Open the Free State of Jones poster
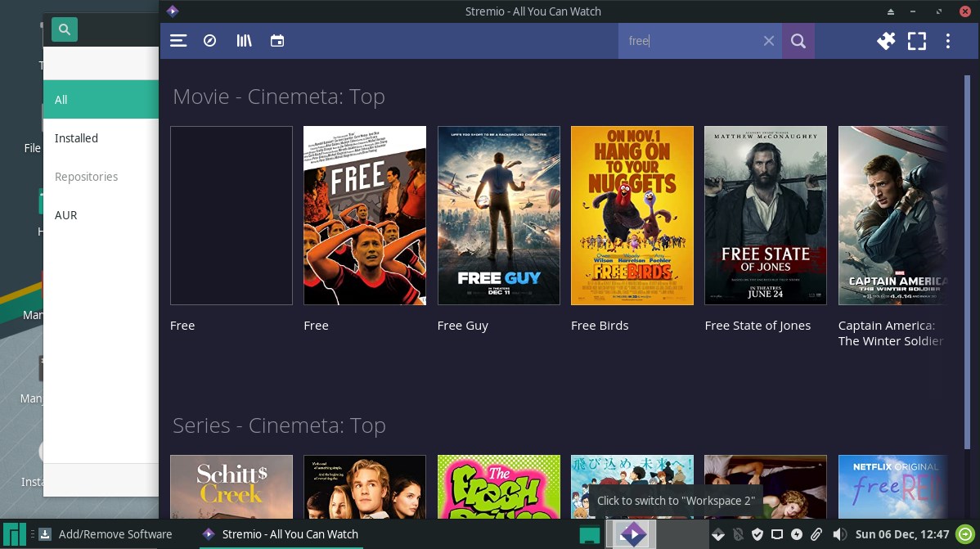Image resolution: width=980 pixels, height=549 pixels. pos(766,216)
